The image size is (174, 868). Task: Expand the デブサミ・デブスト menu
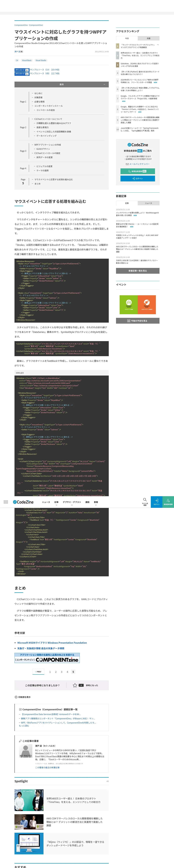coord(72,502)
